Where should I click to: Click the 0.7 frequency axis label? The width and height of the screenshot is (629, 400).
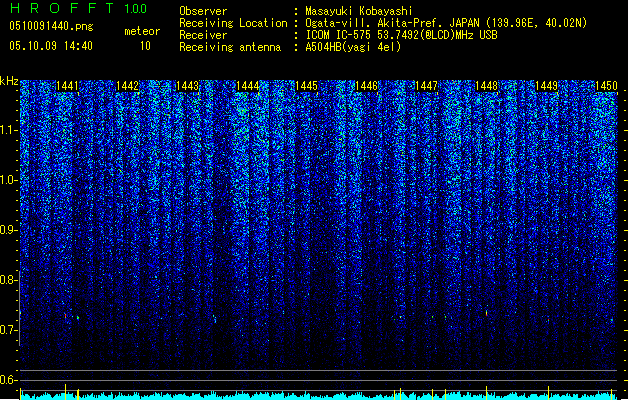(x=7, y=330)
